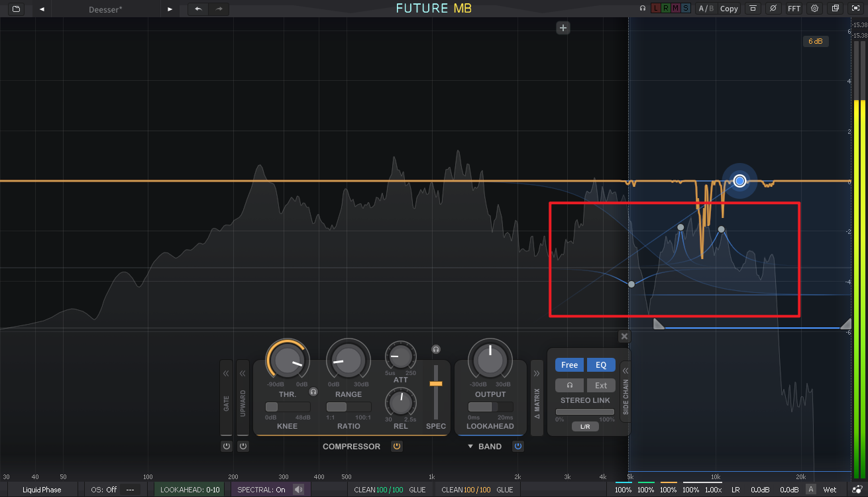Click the add band plus icon

click(x=563, y=28)
